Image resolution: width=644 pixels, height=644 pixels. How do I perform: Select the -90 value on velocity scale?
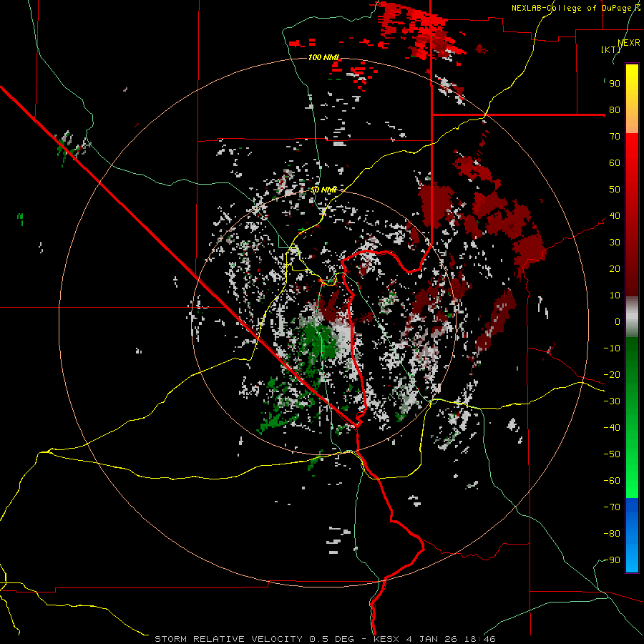(x=612, y=560)
